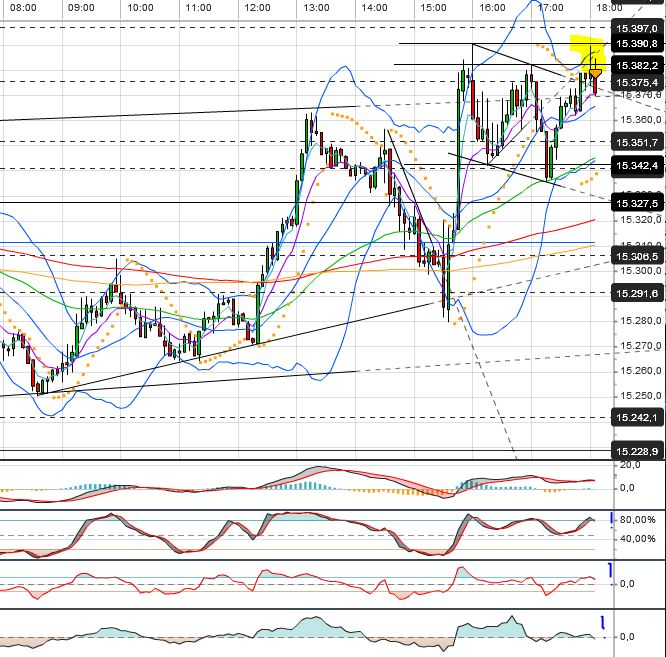Click the 08:00 time axis label

[23, 8]
